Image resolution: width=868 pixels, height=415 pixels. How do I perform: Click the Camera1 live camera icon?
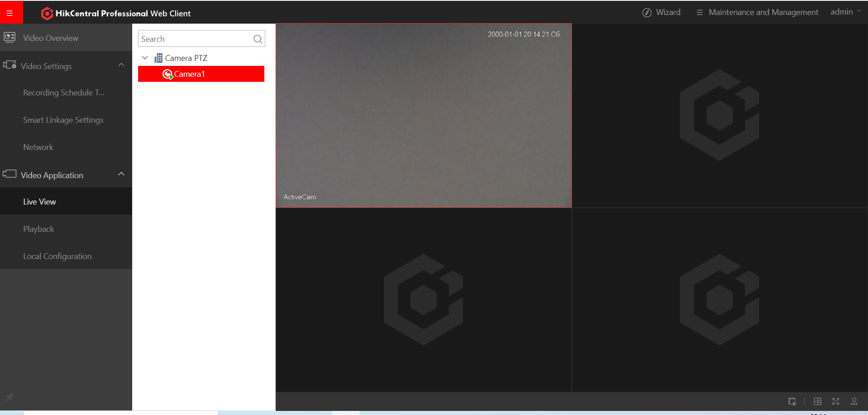point(168,74)
